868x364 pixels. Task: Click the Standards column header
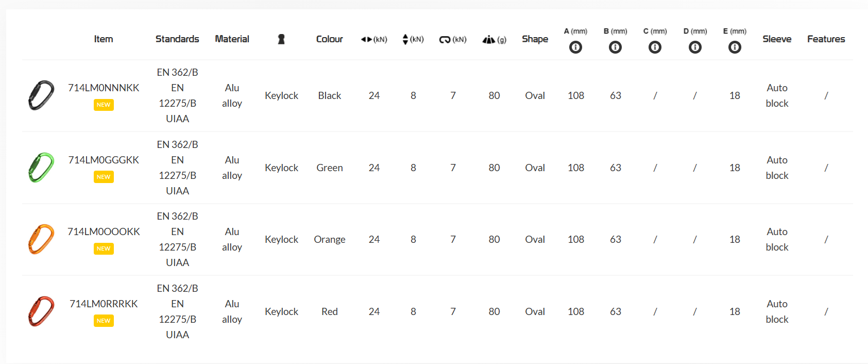[x=177, y=39]
